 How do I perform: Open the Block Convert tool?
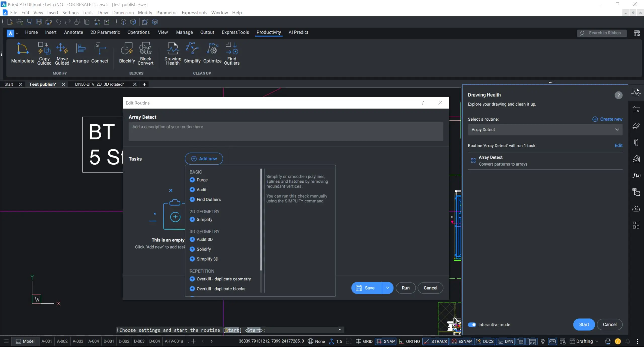coord(145,54)
